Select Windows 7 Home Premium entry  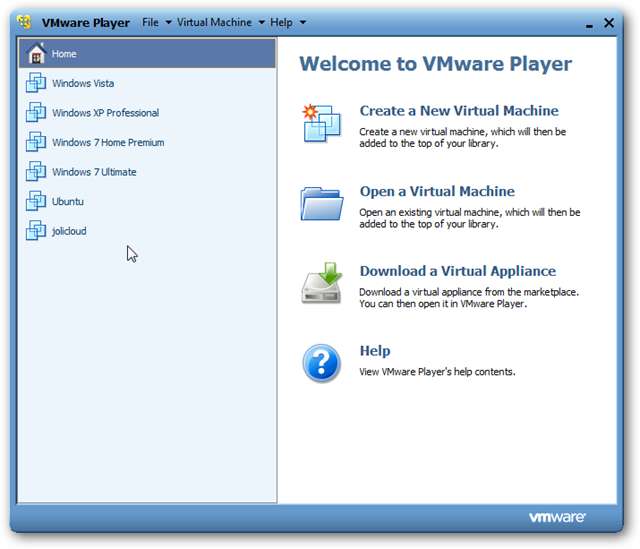(x=108, y=142)
